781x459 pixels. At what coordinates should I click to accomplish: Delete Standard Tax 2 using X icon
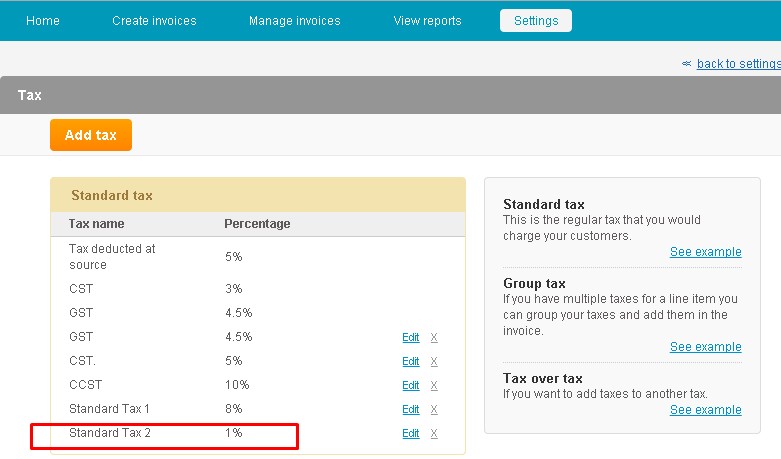(x=434, y=434)
